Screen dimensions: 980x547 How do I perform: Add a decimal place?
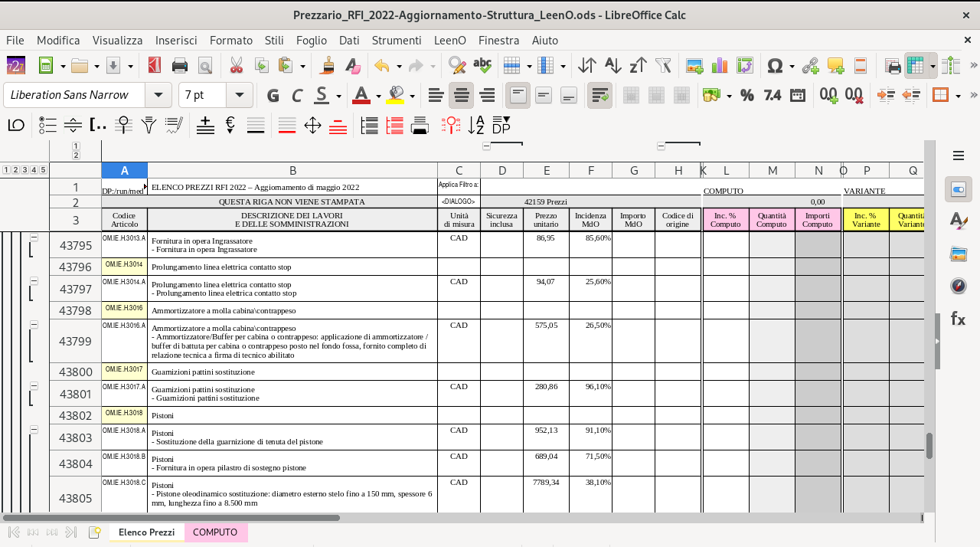[828, 95]
